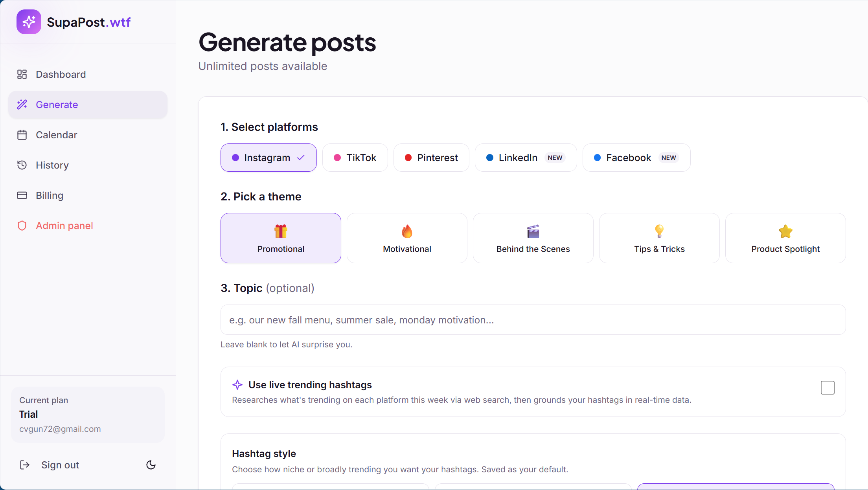Toggle dark mode with moon icon

(151, 465)
